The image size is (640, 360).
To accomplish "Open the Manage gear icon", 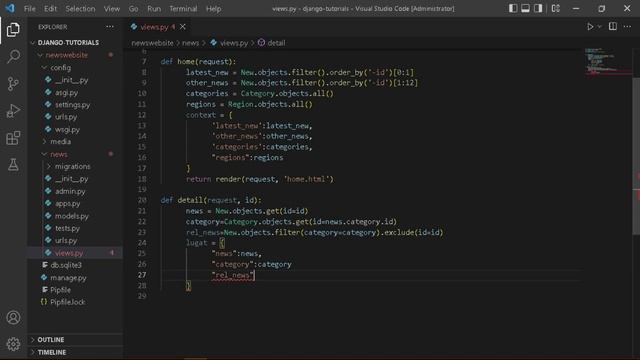I will pos(13,344).
